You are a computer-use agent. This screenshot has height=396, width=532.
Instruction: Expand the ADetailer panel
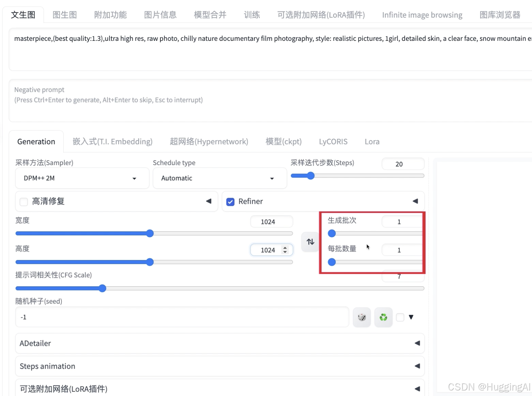[220, 343]
